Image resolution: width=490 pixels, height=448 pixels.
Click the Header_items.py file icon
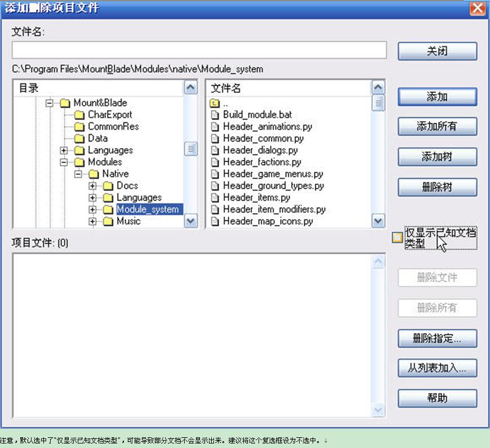pos(215,197)
